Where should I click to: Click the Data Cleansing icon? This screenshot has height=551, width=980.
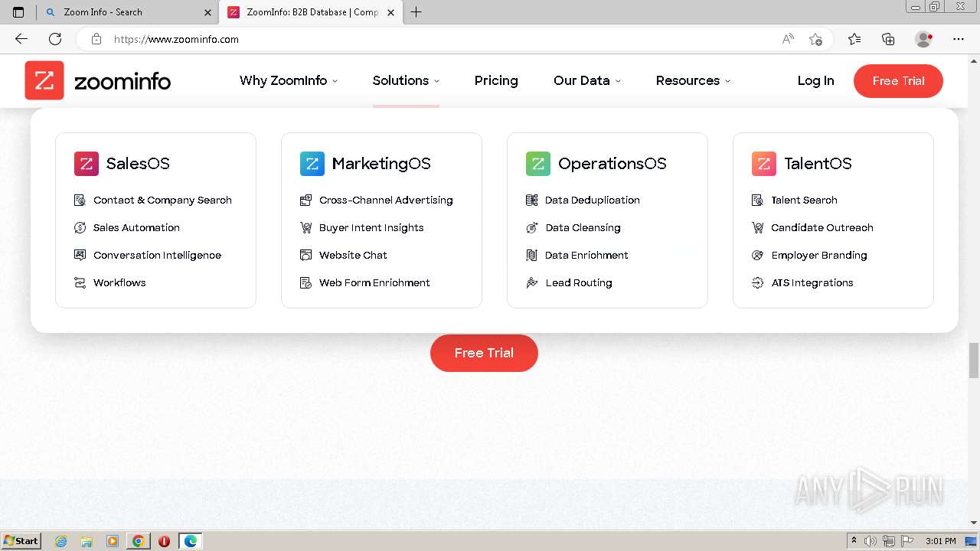point(532,227)
